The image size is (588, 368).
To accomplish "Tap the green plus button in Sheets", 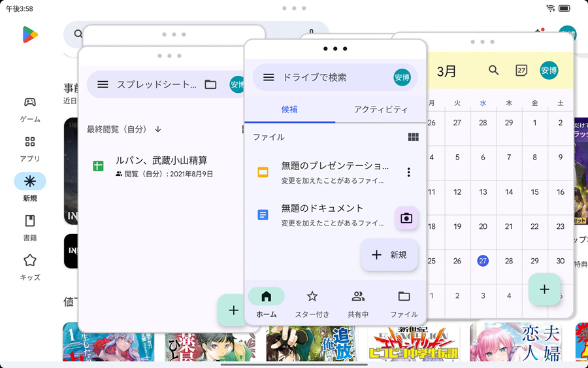I will 233,310.
